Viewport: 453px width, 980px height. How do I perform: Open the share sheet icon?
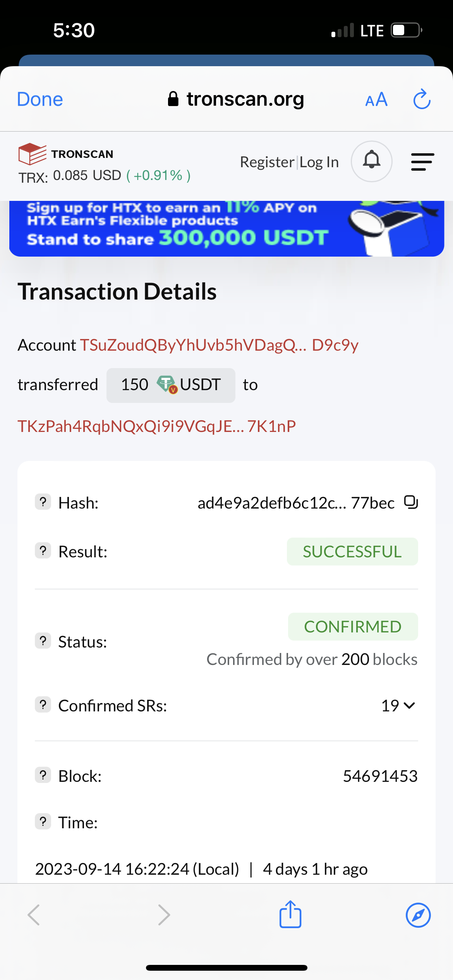coord(290,914)
